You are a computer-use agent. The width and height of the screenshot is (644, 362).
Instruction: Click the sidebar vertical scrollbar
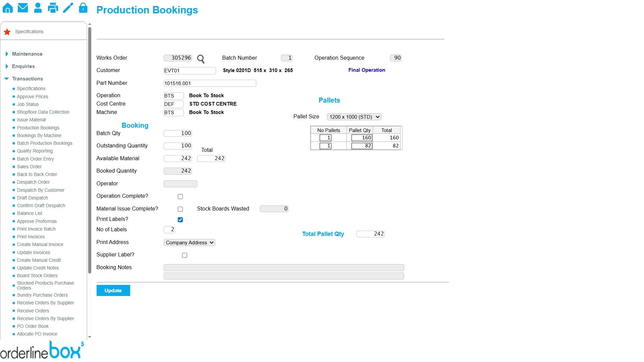90,151
